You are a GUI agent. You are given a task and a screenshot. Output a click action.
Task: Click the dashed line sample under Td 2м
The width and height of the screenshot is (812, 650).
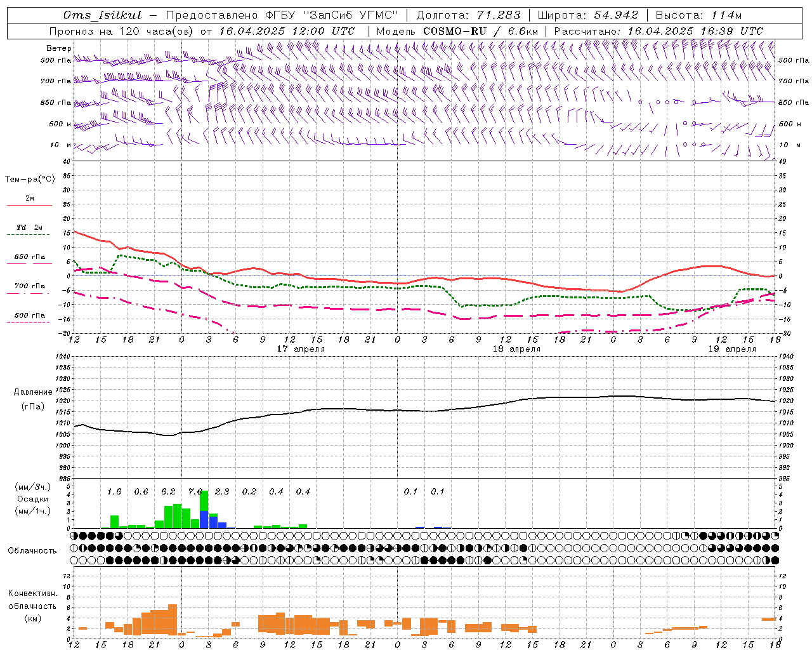(29, 235)
